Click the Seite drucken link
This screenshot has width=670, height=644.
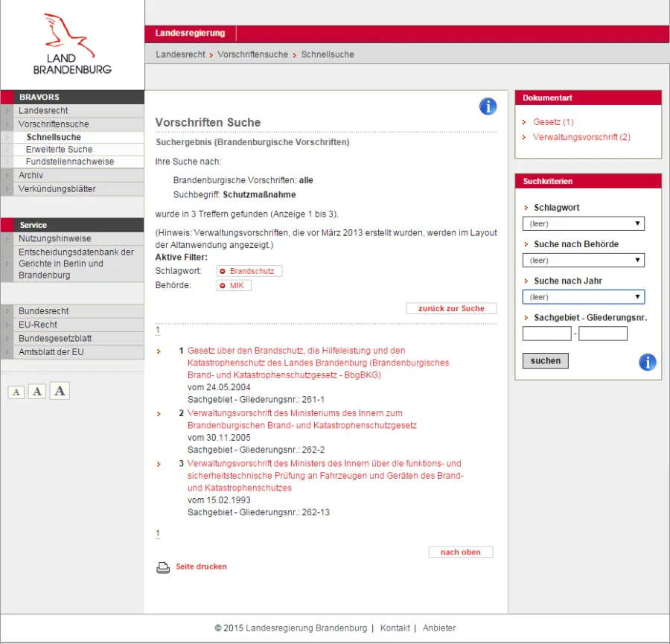point(201,567)
